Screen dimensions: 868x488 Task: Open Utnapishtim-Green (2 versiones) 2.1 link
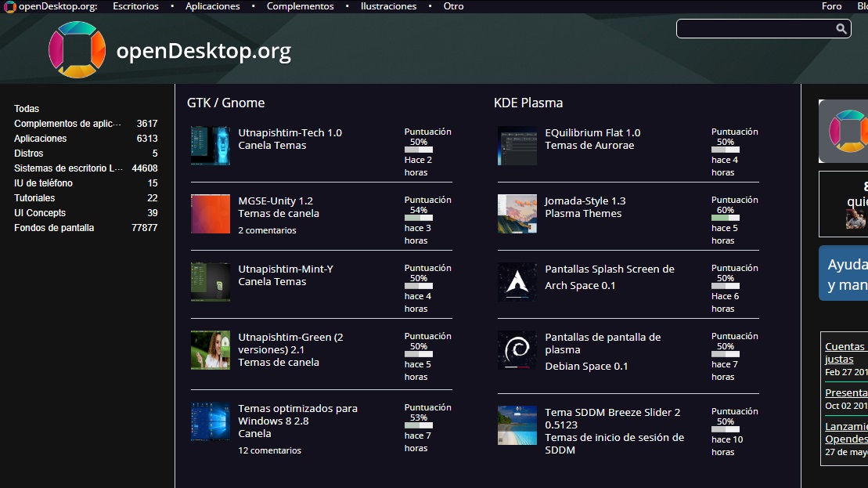(x=290, y=343)
